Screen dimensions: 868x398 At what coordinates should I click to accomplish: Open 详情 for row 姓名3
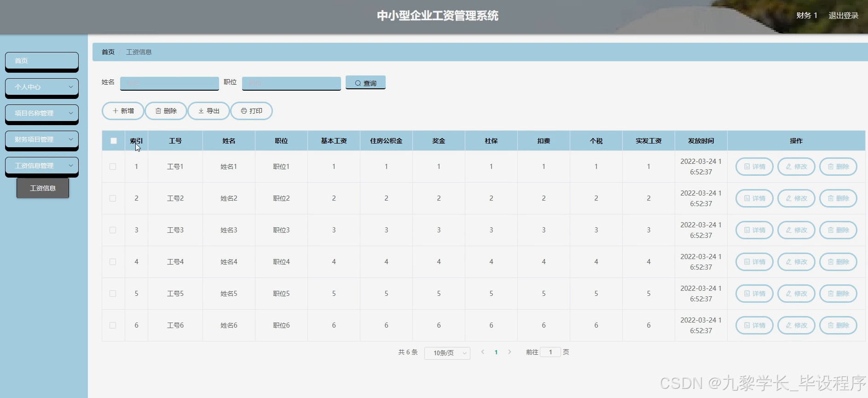[x=754, y=230]
